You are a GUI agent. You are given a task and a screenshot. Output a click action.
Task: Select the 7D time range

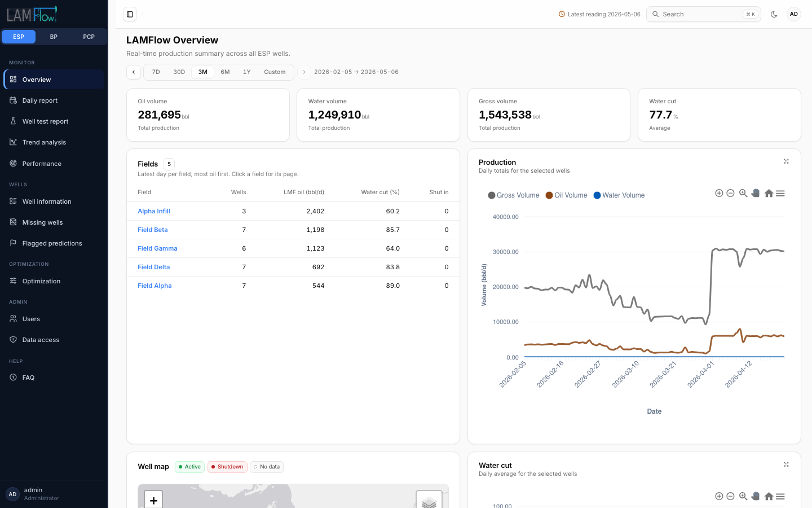[156, 72]
